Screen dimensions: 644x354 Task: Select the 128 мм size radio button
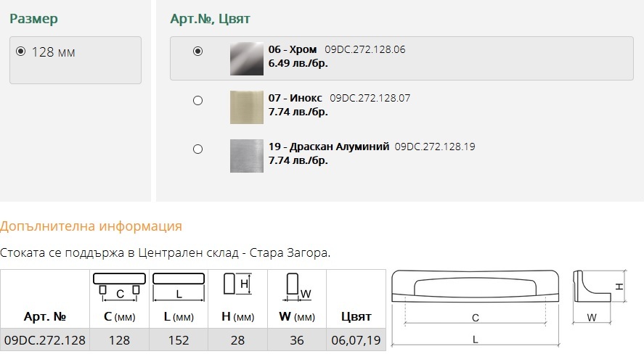click(20, 52)
